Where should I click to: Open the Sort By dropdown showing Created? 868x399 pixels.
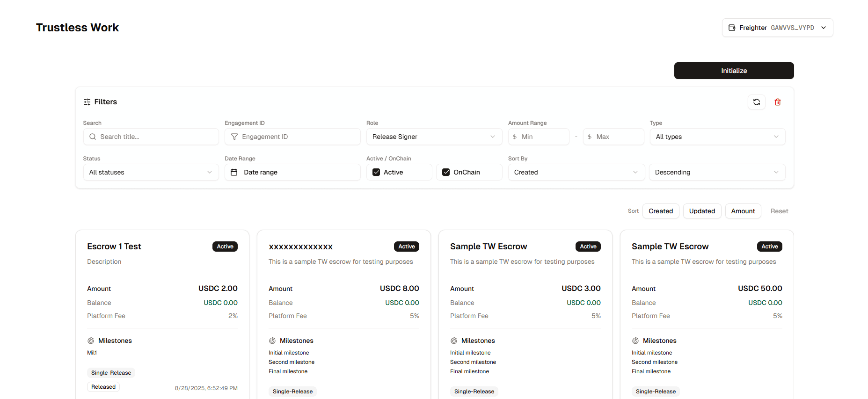pyautogui.click(x=576, y=172)
